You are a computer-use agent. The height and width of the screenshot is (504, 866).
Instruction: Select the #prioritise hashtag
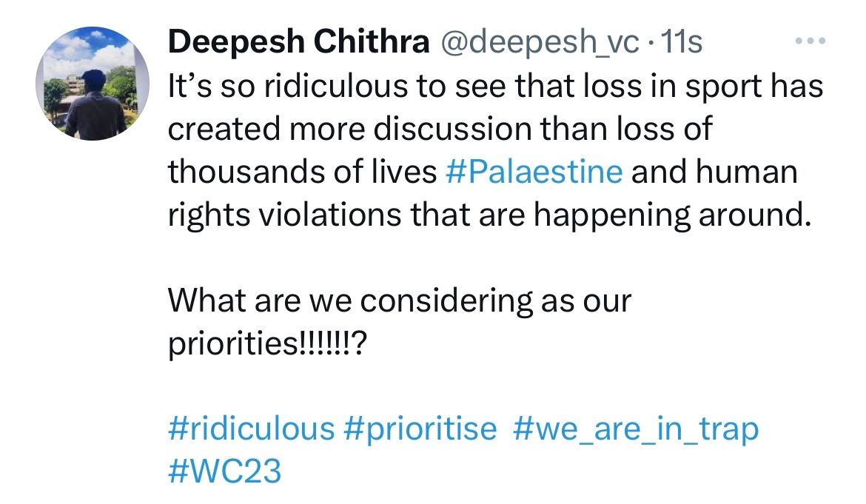coord(420,429)
